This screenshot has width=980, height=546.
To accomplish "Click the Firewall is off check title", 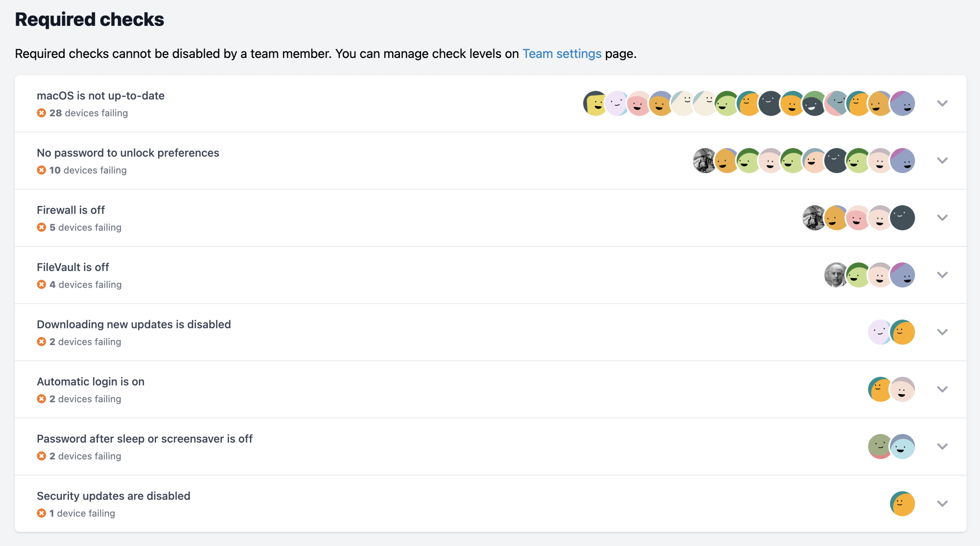I will click(x=71, y=210).
